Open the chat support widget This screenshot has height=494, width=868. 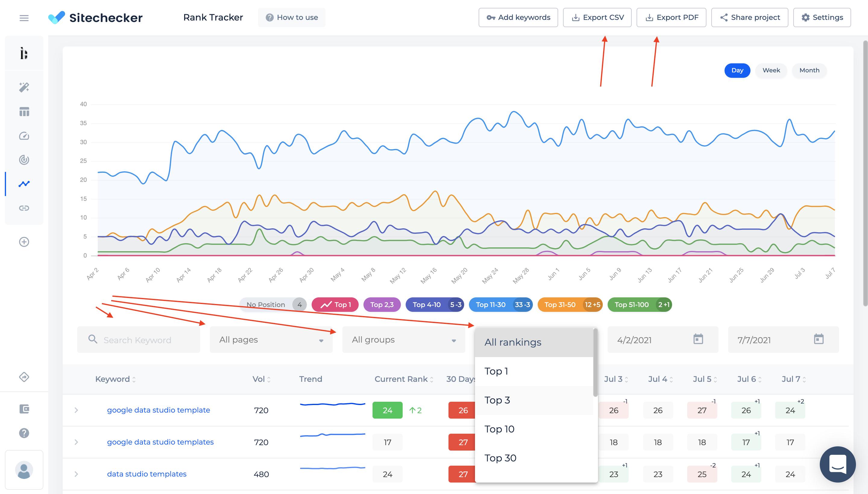click(x=838, y=464)
